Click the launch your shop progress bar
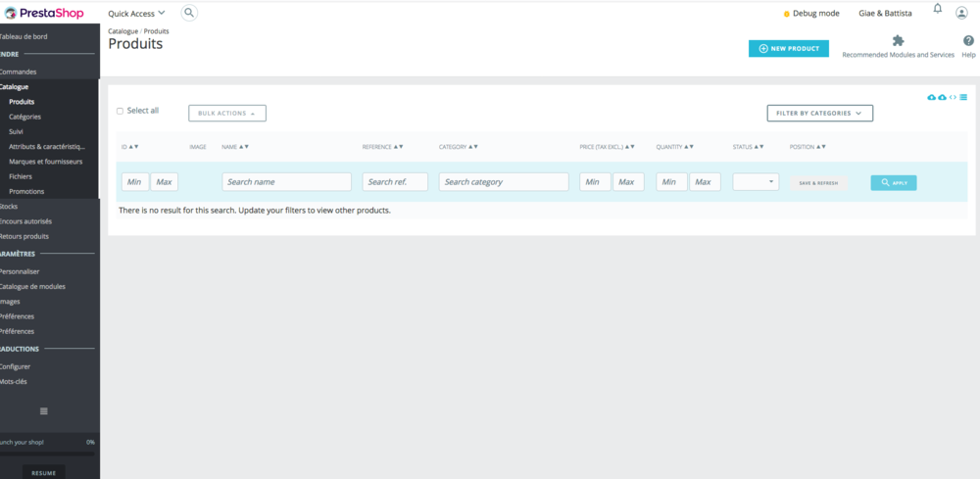 tap(47, 454)
